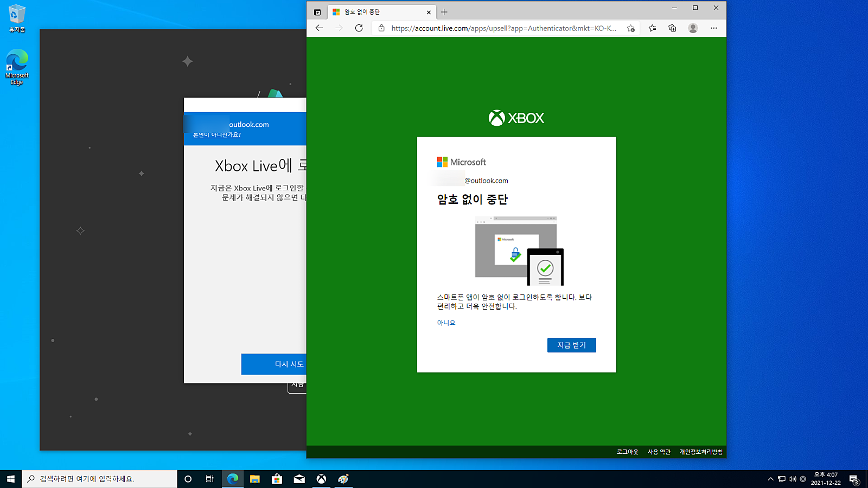Click the 로그아웃 footer link
Screen dimensions: 868x488
point(628,452)
